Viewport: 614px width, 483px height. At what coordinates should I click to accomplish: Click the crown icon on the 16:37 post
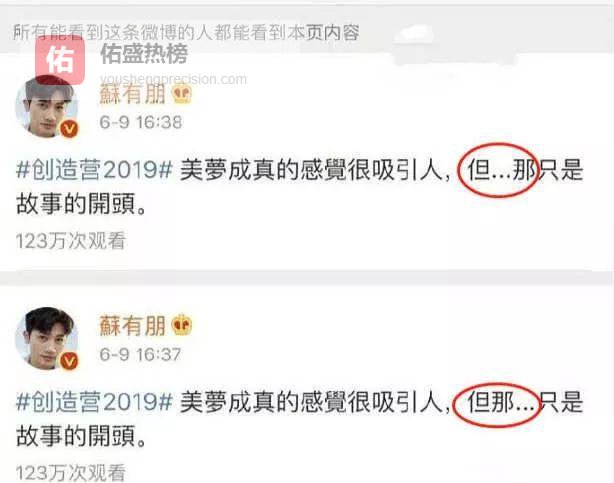(x=182, y=324)
